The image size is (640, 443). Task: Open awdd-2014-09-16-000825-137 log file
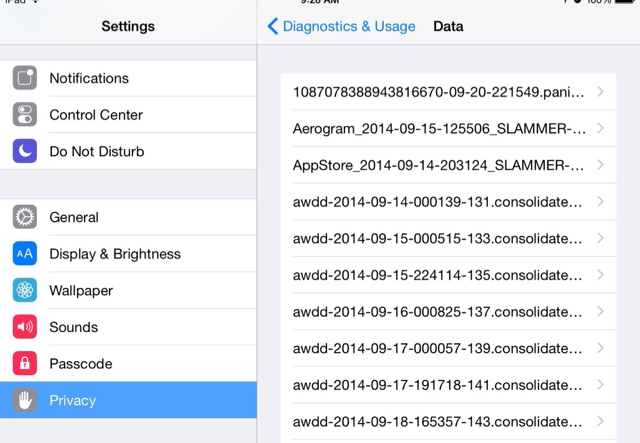click(x=438, y=312)
